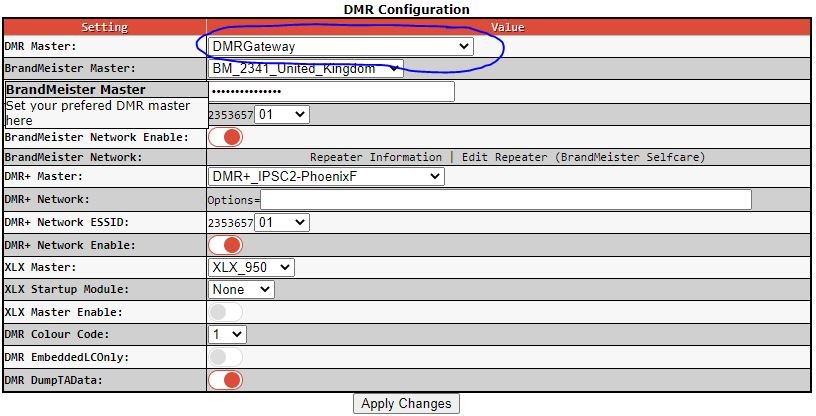
Task: Toggle the XLX Master Enable switch
Action: [x=225, y=312]
